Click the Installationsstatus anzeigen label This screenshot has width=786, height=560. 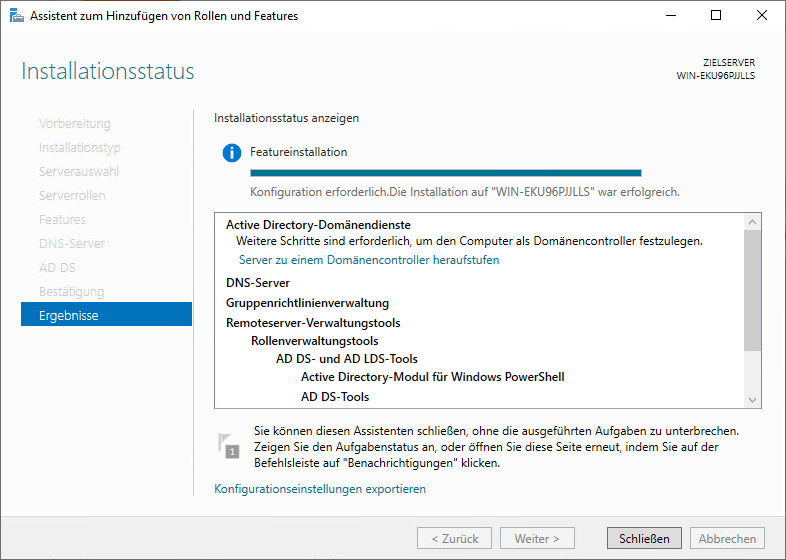pyautogui.click(x=286, y=118)
